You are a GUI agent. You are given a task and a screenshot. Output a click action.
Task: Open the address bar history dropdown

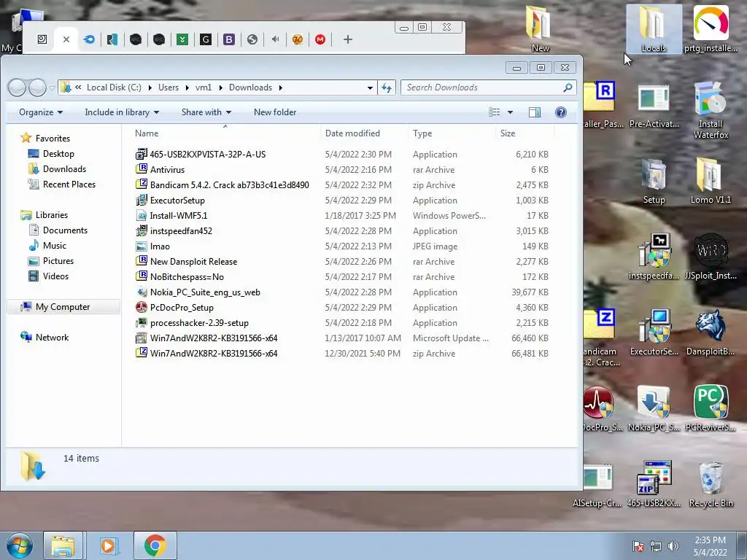tap(370, 87)
